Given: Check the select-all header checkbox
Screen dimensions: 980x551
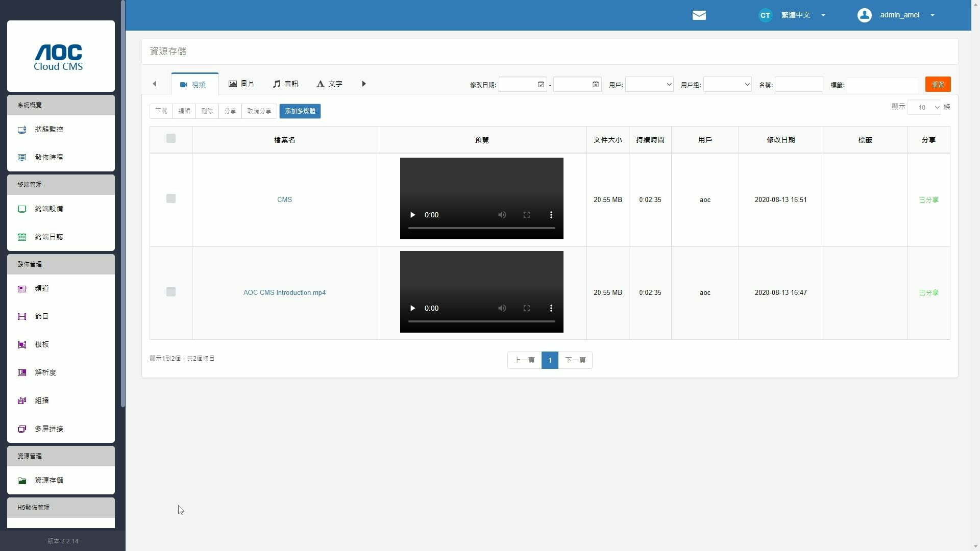Looking at the screenshot, I should (x=171, y=138).
